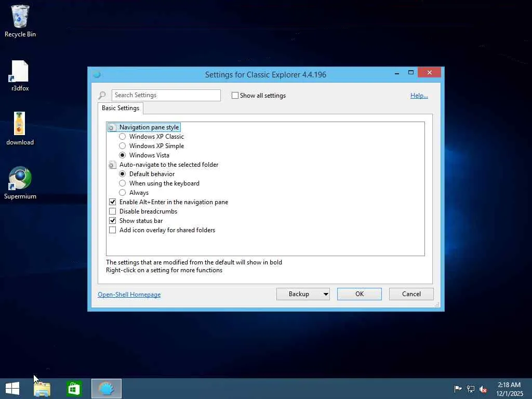Click the taskbar clock showing 2:18 AM

pyautogui.click(x=509, y=389)
